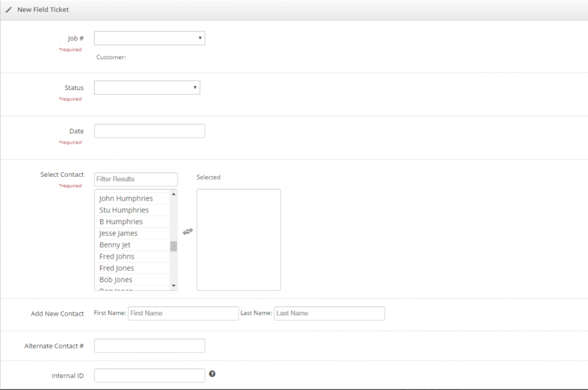This screenshot has width=588, height=390.
Task: Focus the Last Name text field
Action: click(329, 313)
